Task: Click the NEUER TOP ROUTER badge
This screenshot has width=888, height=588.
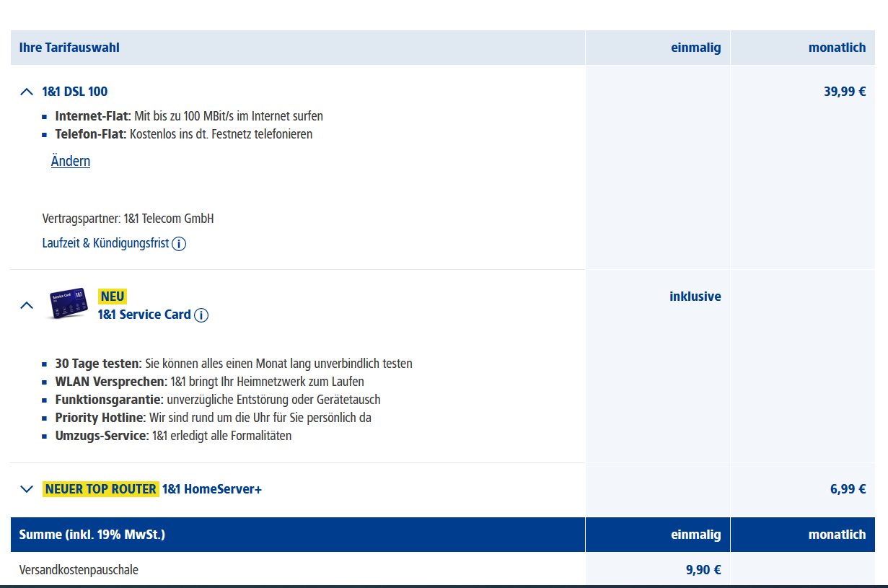Action: coord(100,489)
